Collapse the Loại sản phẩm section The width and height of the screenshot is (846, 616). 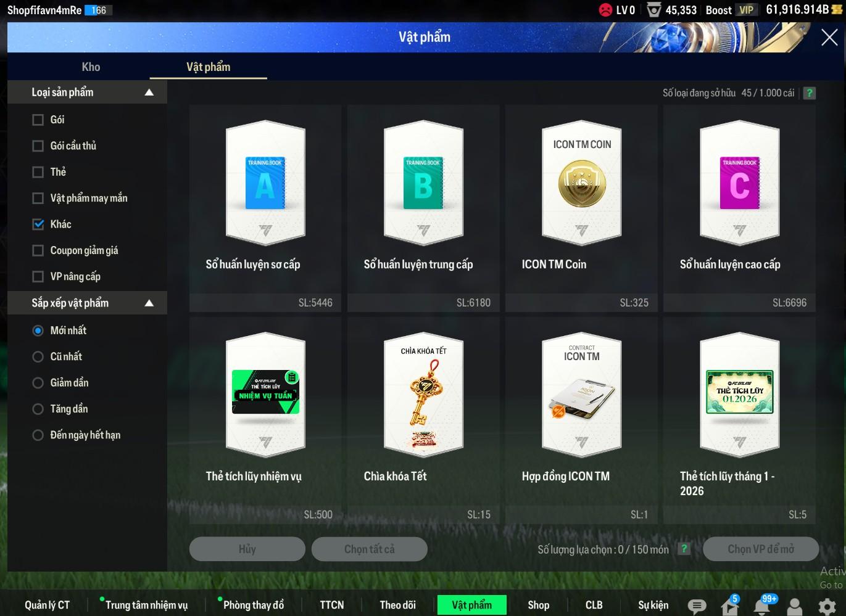pyautogui.click(x=149, y=92)
